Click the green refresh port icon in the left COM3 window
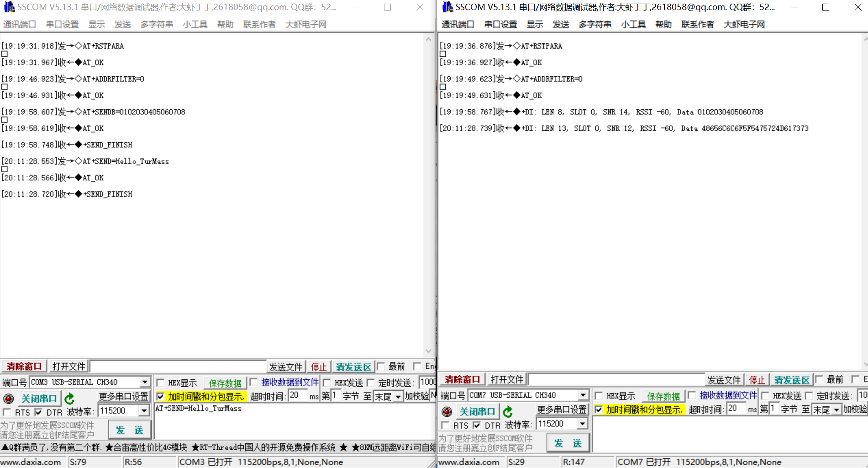Viewport: 868px width, 468px height. click(x=69, y=399)
